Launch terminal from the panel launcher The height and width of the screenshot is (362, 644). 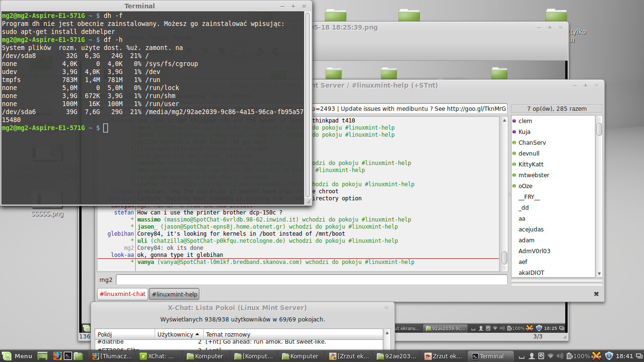(68, 356)
